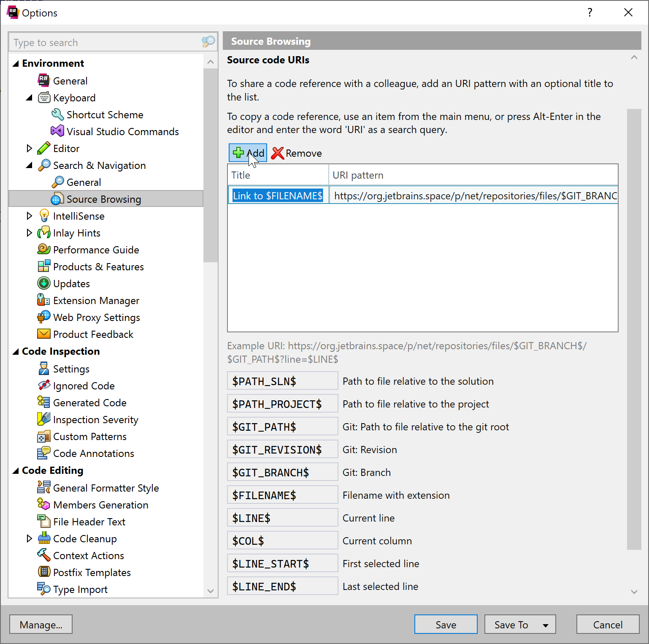Insert the $GIT_BRANCH$ macro button
The image size is (649, 644).
[282, 473]
